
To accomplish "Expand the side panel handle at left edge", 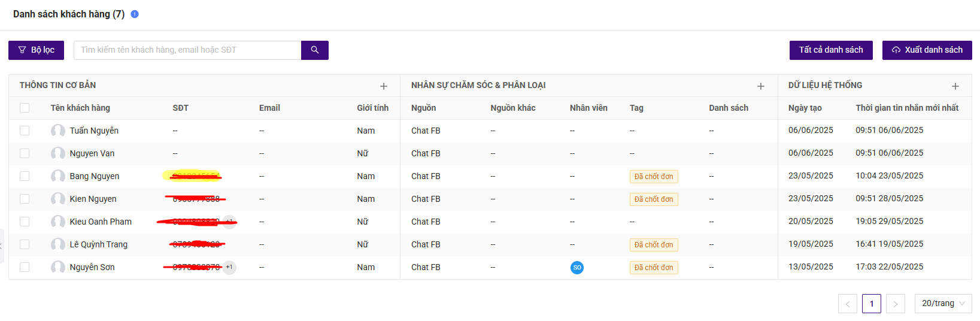I will tap(2, 246).
